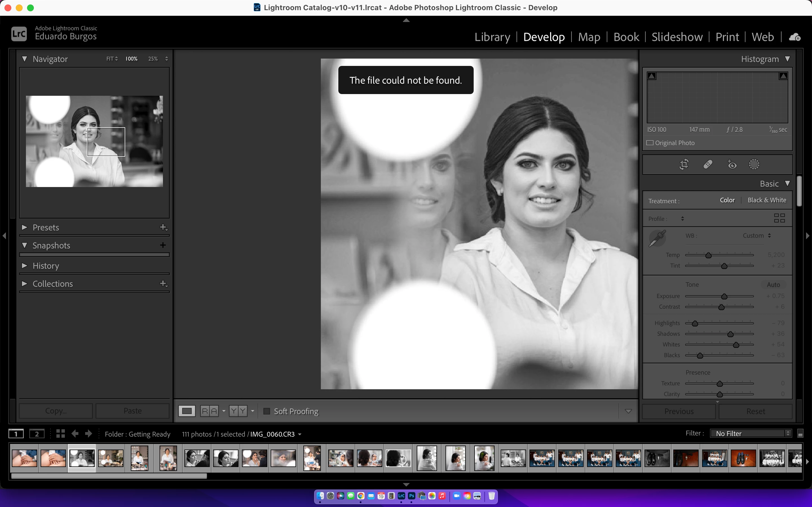
Task: Open the Masking tool
Action: (754, 164)
